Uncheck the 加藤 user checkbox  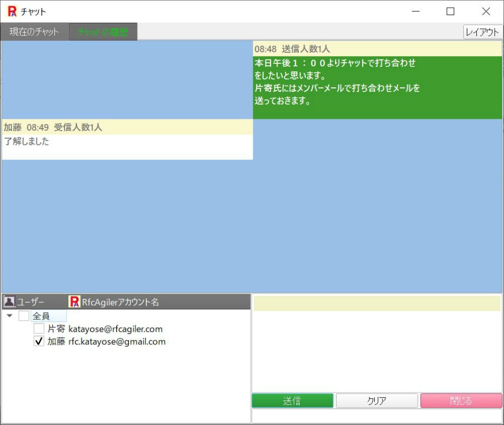point(39,341)
